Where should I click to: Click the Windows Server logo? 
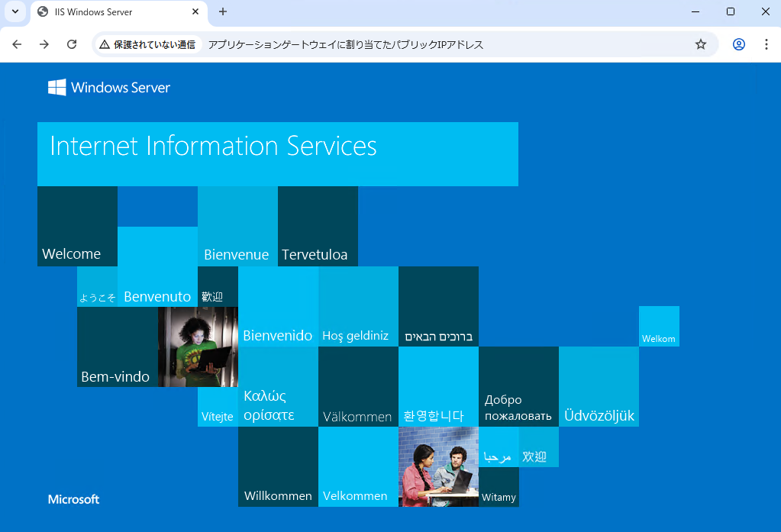pos(109,88)
